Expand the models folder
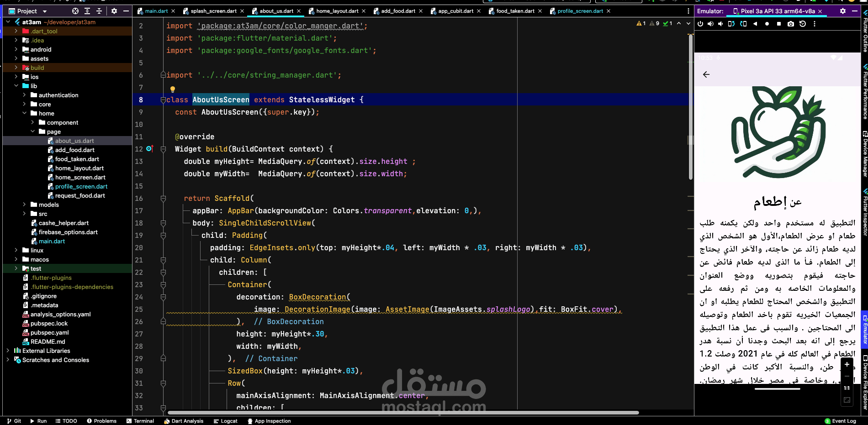This screenshot has height=425, width=868. tap(24, 205)
